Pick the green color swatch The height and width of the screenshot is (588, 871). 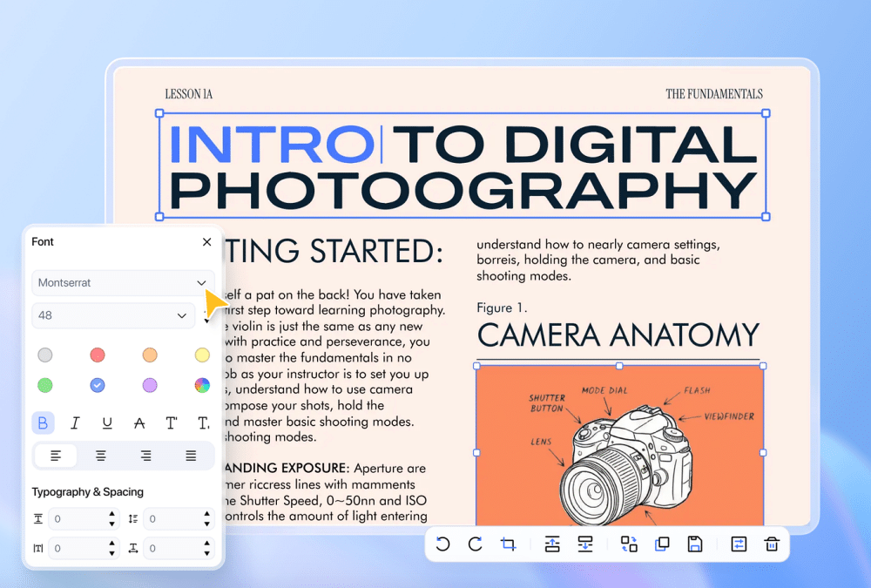45,384
